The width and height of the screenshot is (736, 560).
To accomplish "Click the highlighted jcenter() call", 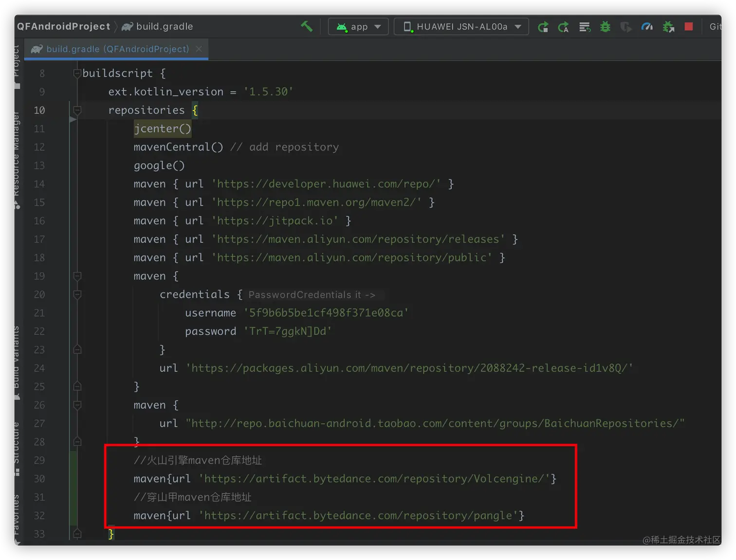I will 163,128.
